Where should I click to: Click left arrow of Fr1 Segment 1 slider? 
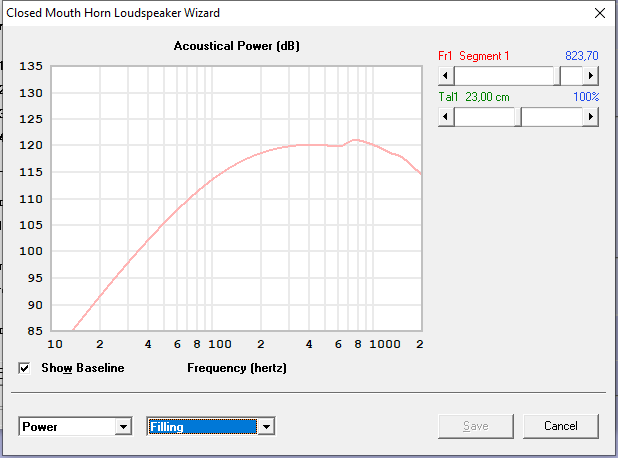pyautogui.click(x=446, y=75)
